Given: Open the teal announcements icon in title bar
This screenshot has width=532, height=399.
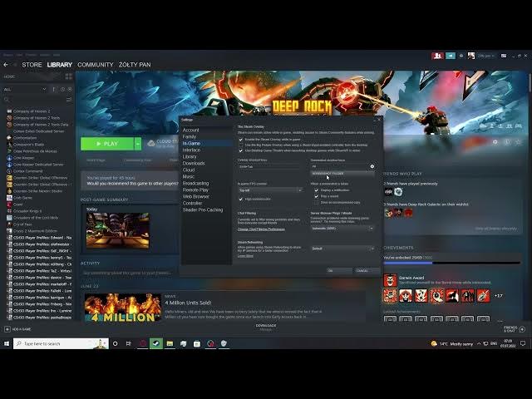Looking at the screenshot, I should [x=451, y=56].
